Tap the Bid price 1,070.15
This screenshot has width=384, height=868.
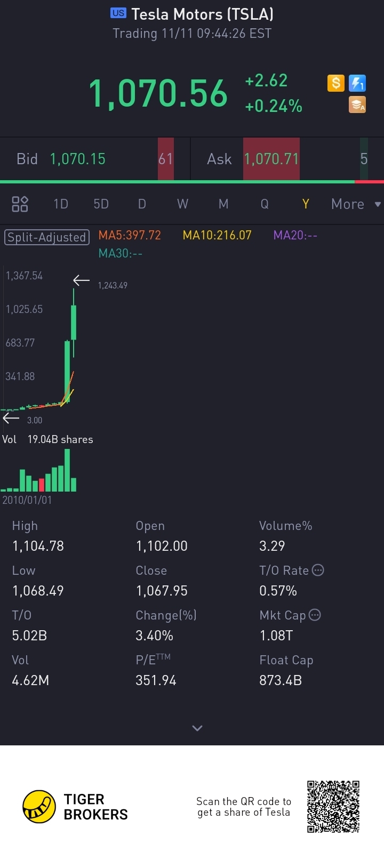[x=78, y=159]
